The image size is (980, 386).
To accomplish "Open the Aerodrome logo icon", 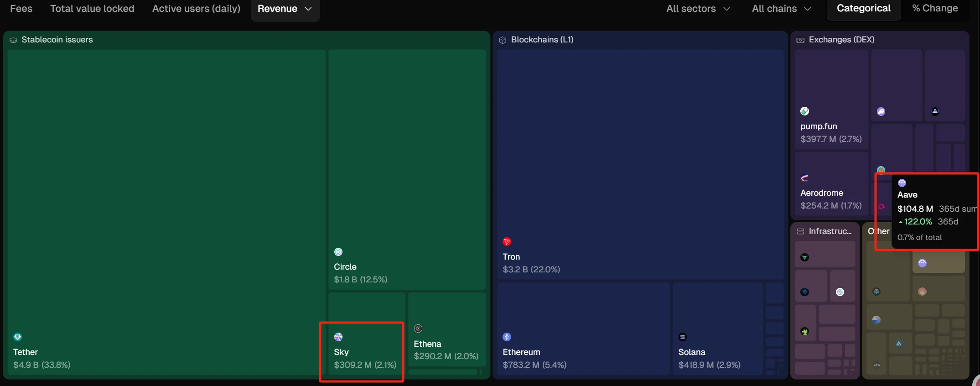I will (x=805, y=178).
